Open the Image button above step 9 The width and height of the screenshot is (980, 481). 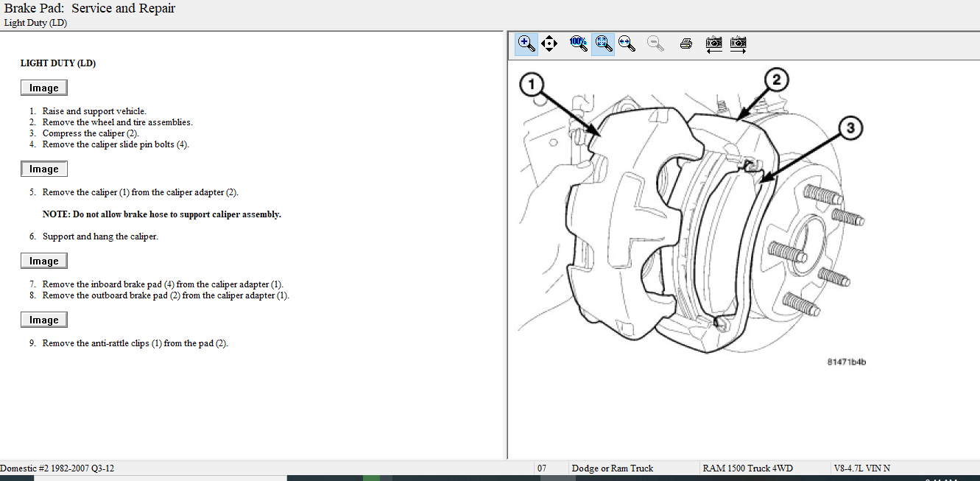[44, 320]
